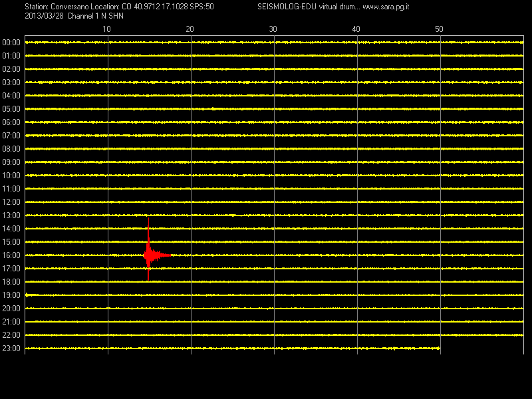Click the 06:00 hour row label

tap(11, 122)
